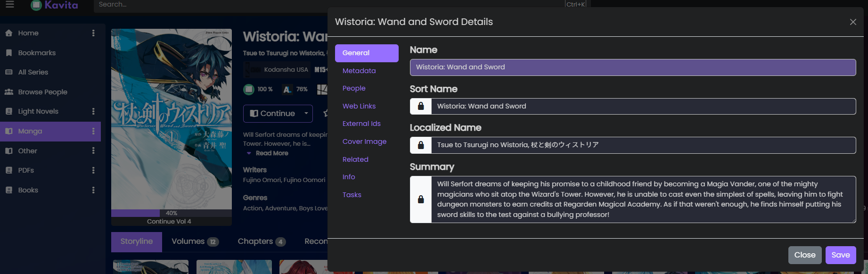The width and height of the screenshot is (868, 274).
Task: Toggle the Localized Name lock
Action: click(421, 145)
